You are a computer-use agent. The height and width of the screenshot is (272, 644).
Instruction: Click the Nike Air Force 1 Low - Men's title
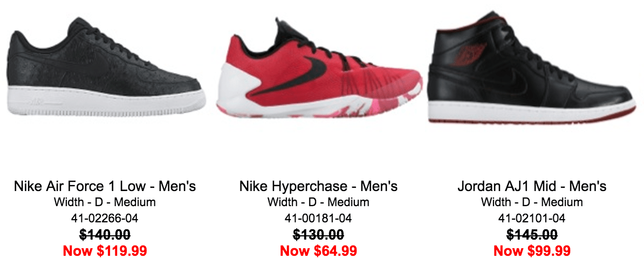click(x=105, y=186)
